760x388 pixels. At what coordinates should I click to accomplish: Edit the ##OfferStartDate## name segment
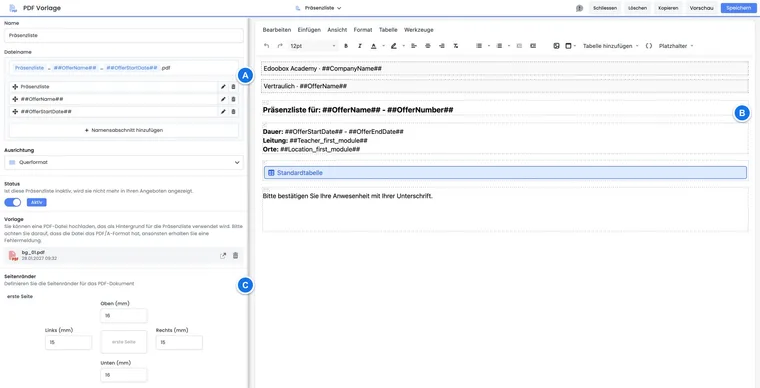click(223, 112)
